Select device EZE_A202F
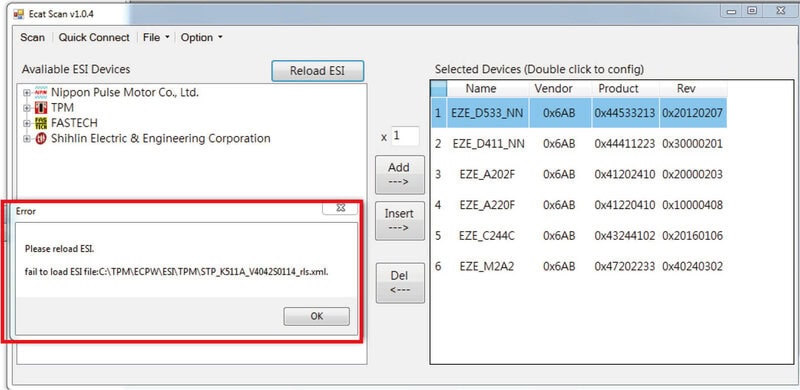Viewport: 800px width, 390px height. 487,175
